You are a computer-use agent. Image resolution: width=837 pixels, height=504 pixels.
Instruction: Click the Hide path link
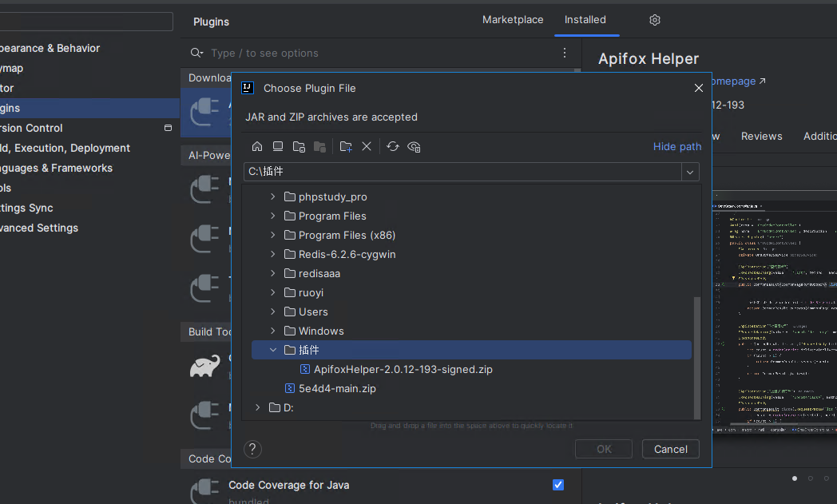[x=676, y=146]
